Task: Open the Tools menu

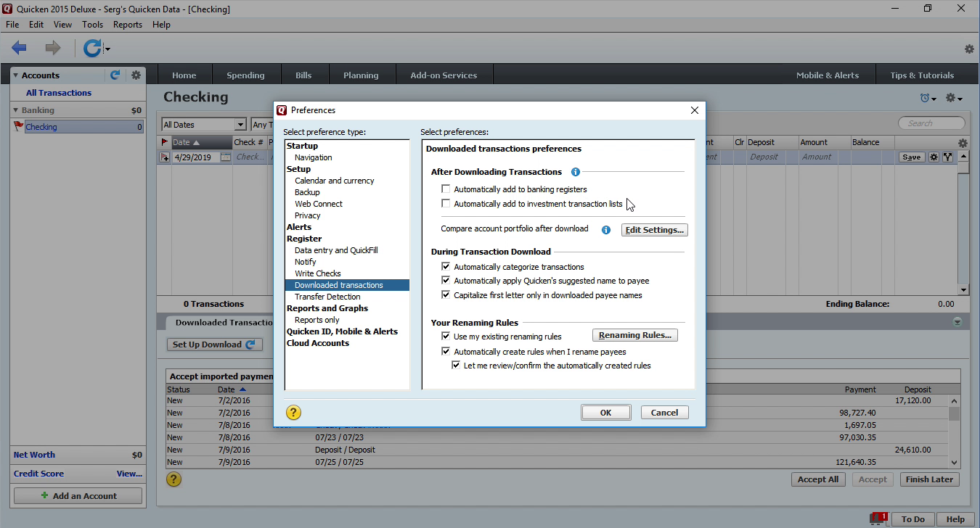Action: click(x=92, y=25)
